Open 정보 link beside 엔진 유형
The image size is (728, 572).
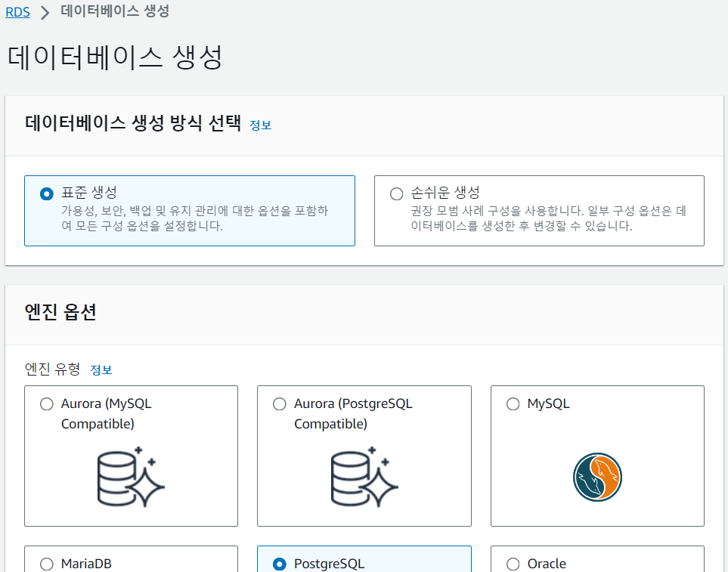click(x=101, y=369)
